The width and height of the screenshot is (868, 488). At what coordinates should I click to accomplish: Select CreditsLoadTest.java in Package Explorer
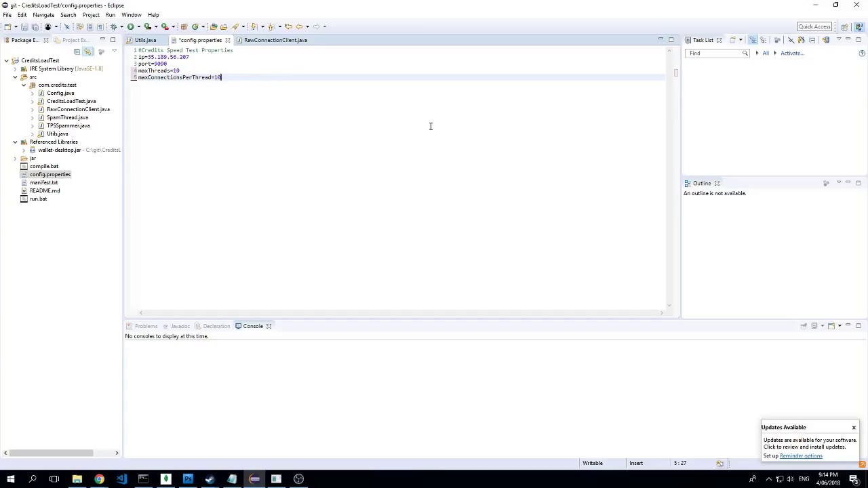pyautogui.click(x=71, y=101)
